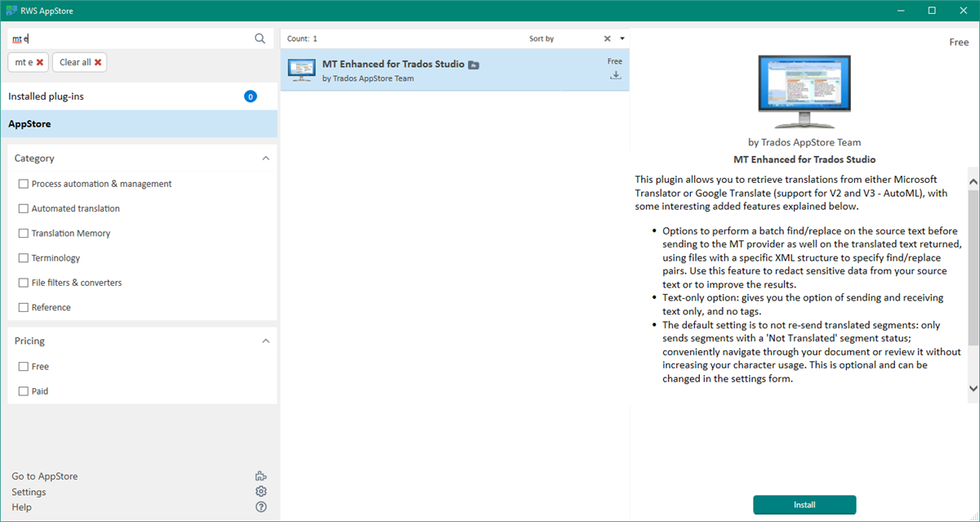Collapse the Pricing section
This screenshot has width=980, height=522.
265,341
